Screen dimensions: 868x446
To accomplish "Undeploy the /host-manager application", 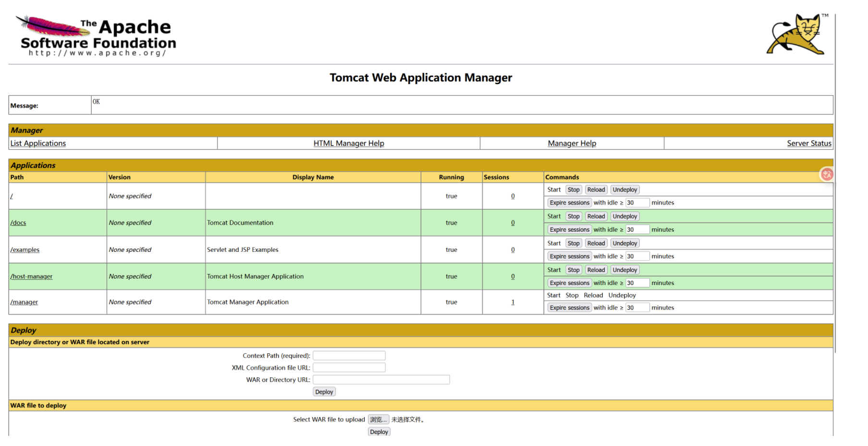I will tap(625, 270).
